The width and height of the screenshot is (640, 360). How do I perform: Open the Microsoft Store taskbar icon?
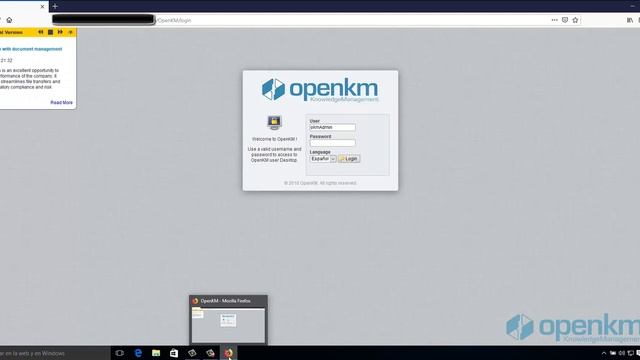[174, 353]
